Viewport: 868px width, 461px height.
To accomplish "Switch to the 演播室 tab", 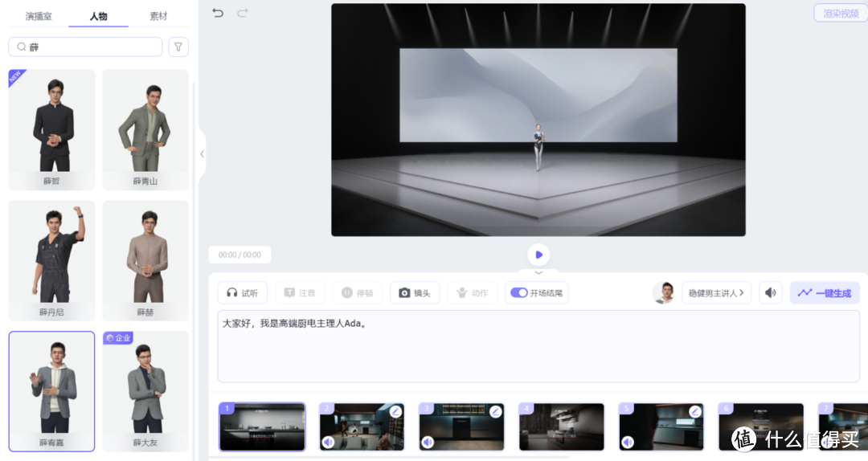I will tap(39, 16).
